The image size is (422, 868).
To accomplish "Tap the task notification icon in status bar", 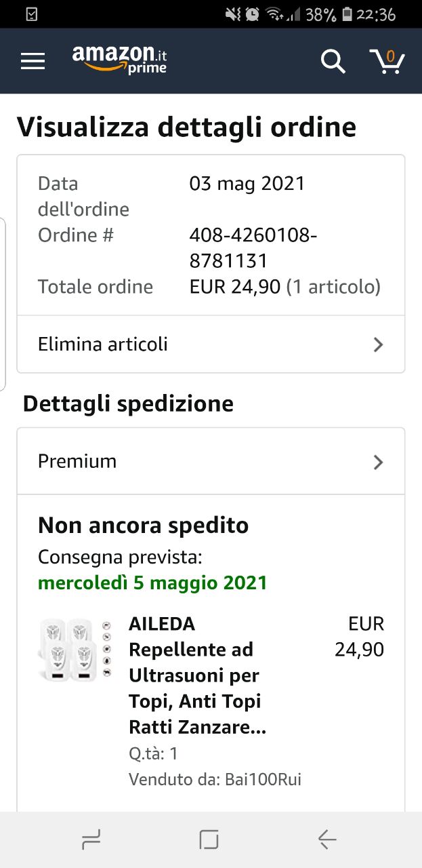I will [32, 14].
